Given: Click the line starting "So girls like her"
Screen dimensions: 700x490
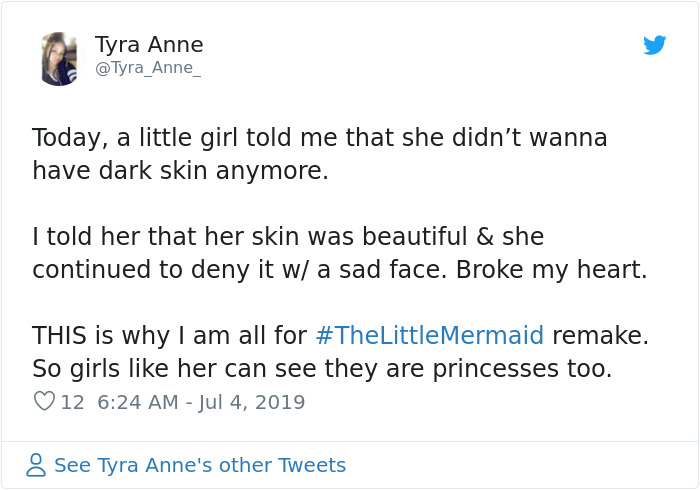Looking at the screenshot, I should coord(321,368).
